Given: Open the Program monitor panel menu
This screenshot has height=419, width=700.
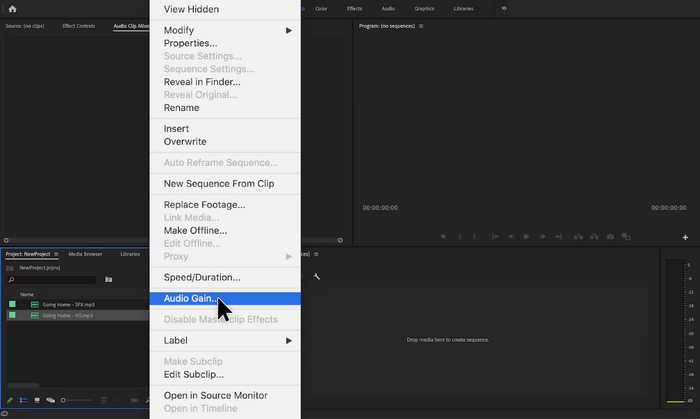Looking at the screenshot, I should 421,26.
